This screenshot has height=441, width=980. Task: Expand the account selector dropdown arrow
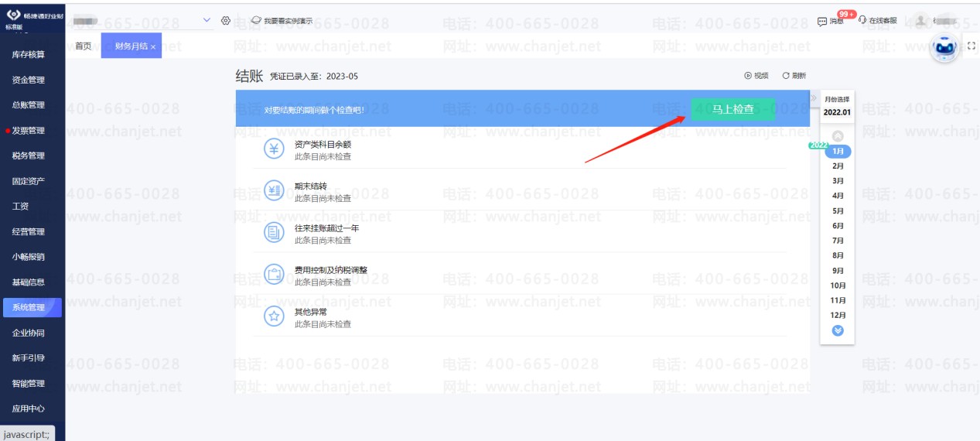coord(207,20)
